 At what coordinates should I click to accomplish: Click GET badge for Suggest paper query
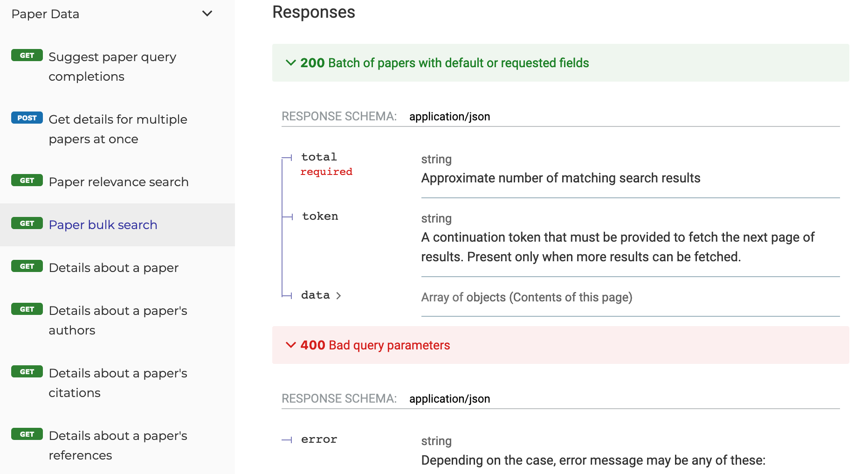pyautogui.click(x=27, y=56)
